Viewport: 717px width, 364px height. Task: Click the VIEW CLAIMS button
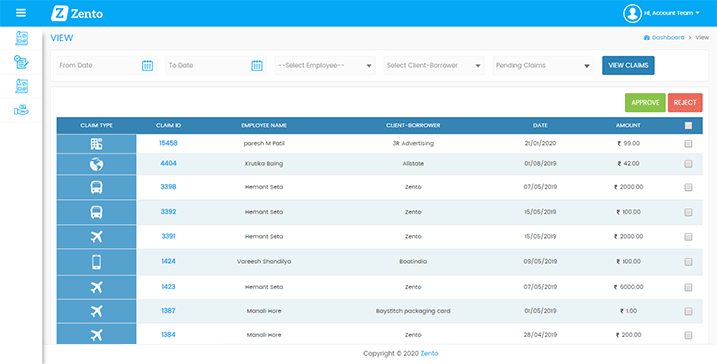628,65
